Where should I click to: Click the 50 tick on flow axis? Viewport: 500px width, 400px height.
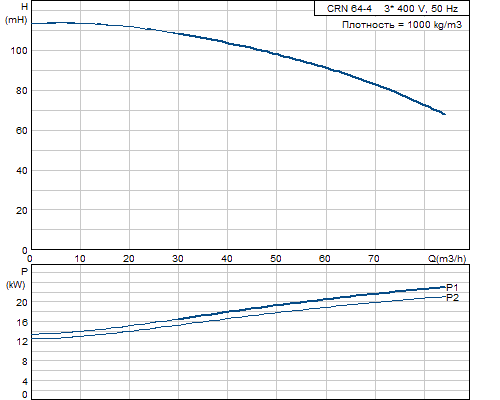click(x=276, y=259)
